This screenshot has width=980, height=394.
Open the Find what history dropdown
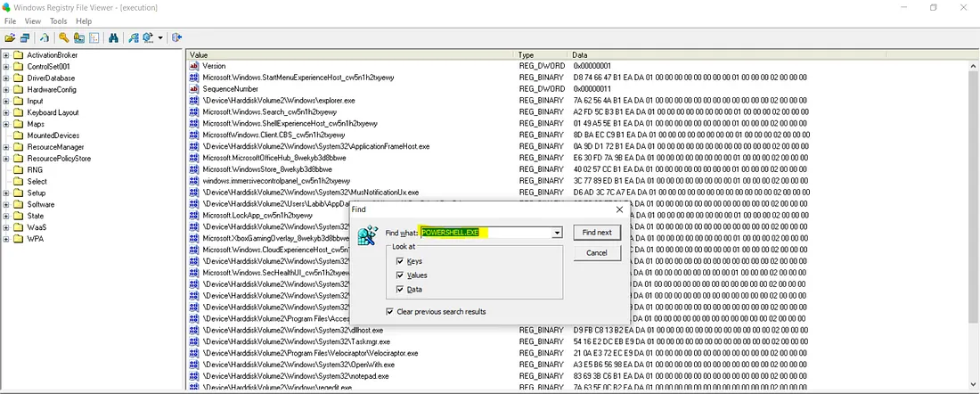557,233
